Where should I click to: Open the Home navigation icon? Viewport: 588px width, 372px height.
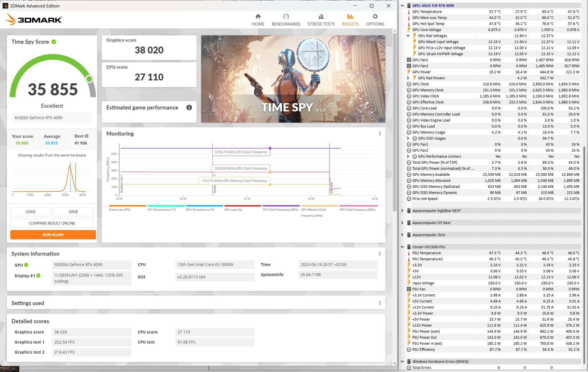(258, 17)
